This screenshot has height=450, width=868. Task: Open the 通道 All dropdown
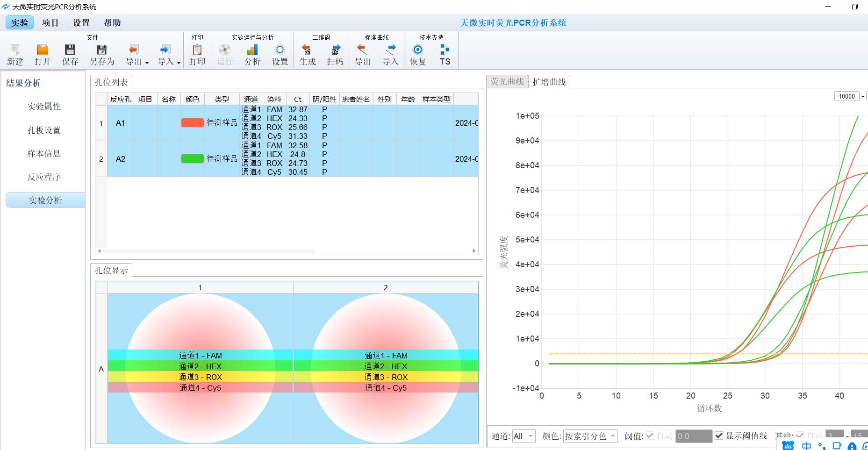[524, 436]
